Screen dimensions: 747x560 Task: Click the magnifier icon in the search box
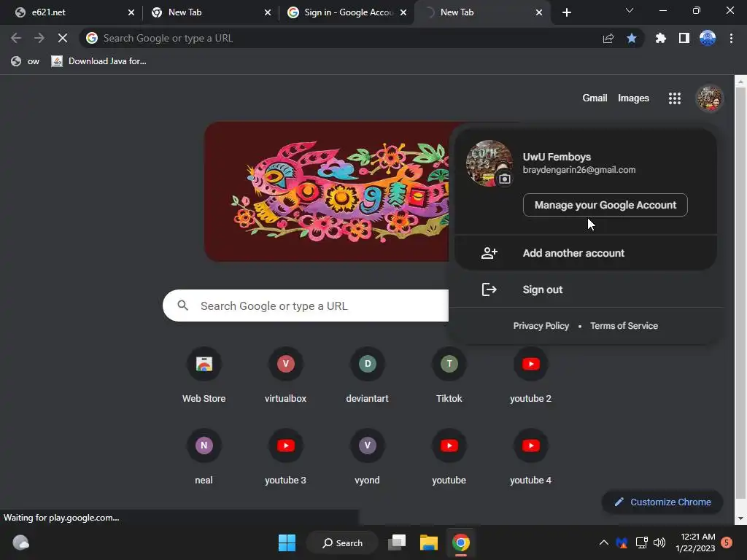point(183,306)
